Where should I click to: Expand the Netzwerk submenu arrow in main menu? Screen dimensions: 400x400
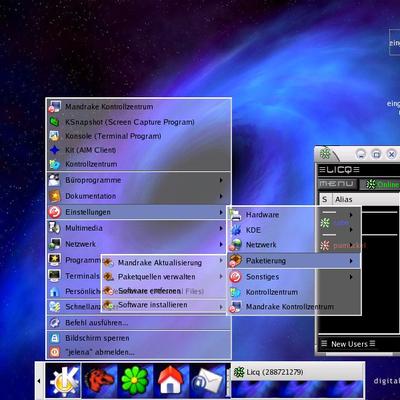click(x=221, y=244)
